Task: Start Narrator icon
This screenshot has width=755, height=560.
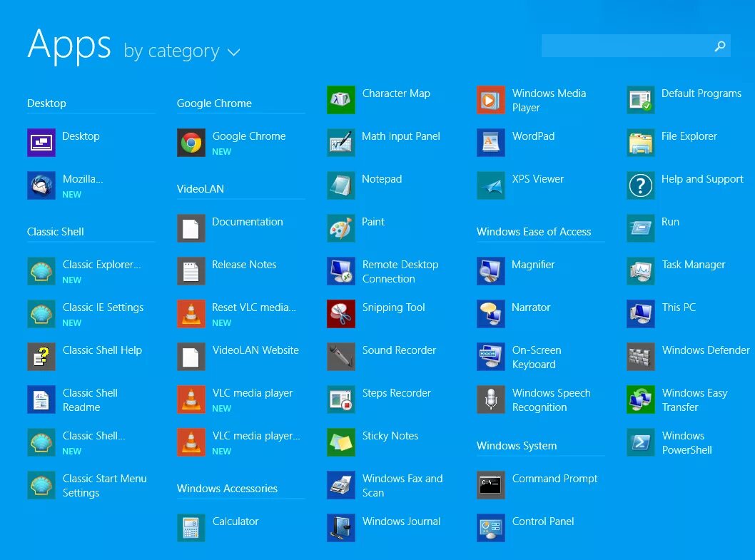Action: tap(491, 314)
